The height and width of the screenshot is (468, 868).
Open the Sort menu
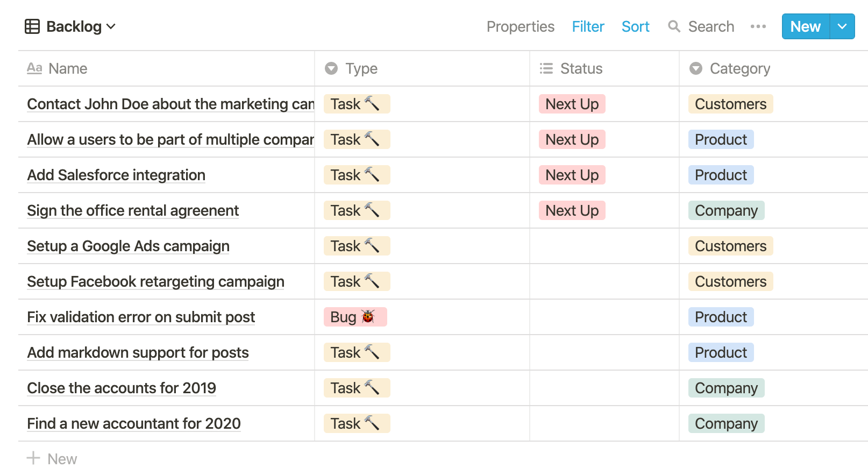tap(635, 26)
